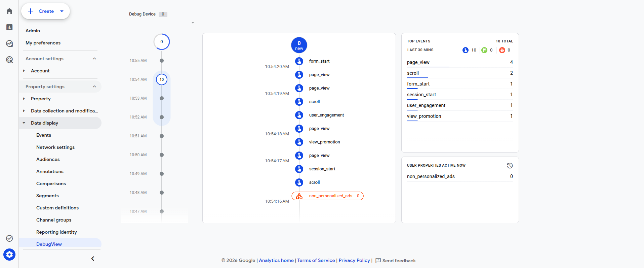Click scroll row in Top Events list
This screenshot has width=644, height=268.
[460, 73]
